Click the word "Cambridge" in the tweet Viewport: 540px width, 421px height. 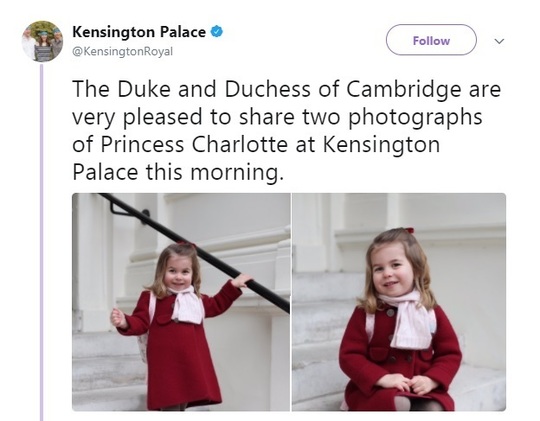pyautogui.click(x=403, y=90)
